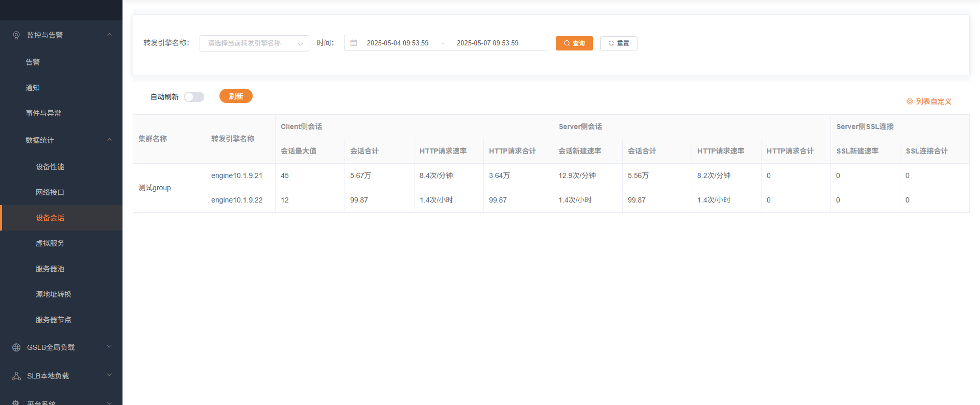Collapse the 数据统计 submenu
Screen dimensions: 980x405
click(x=109, y=140)
